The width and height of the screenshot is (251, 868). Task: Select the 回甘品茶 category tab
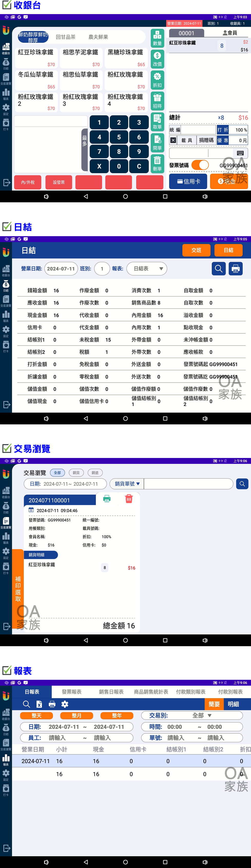tap(65, 37)
